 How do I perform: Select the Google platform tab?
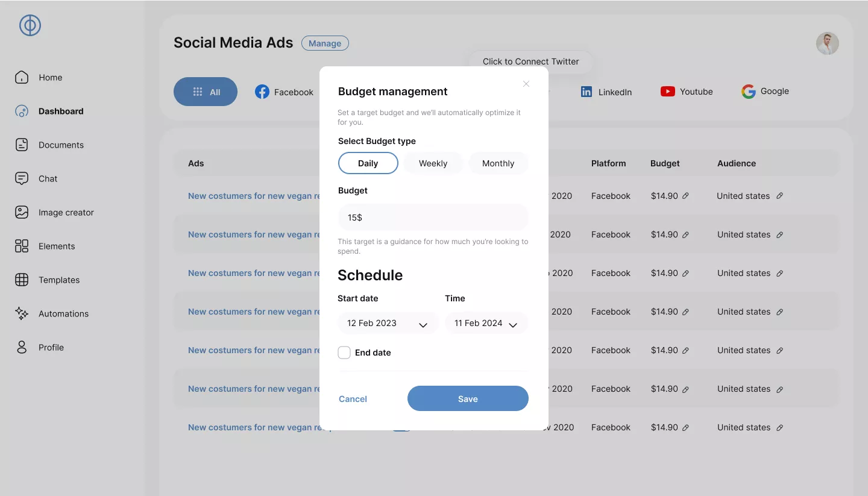(765, 92)
